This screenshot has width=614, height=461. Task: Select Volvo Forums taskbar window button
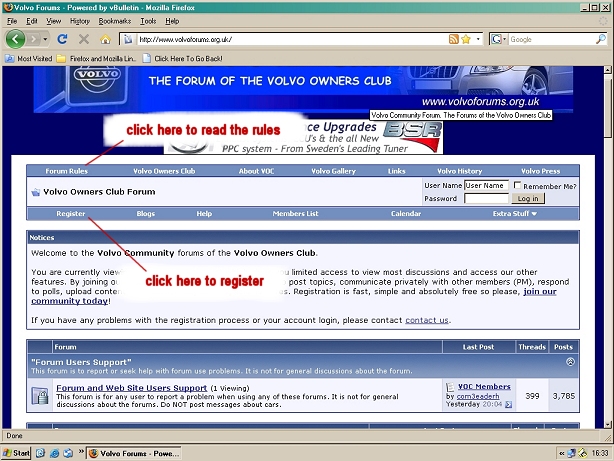[x=134, y=453]
